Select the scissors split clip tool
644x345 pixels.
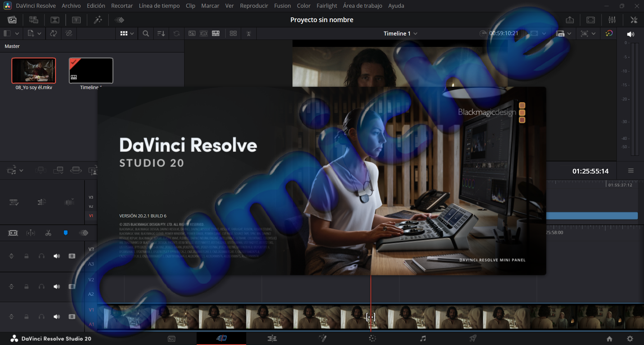pos(48,233)
